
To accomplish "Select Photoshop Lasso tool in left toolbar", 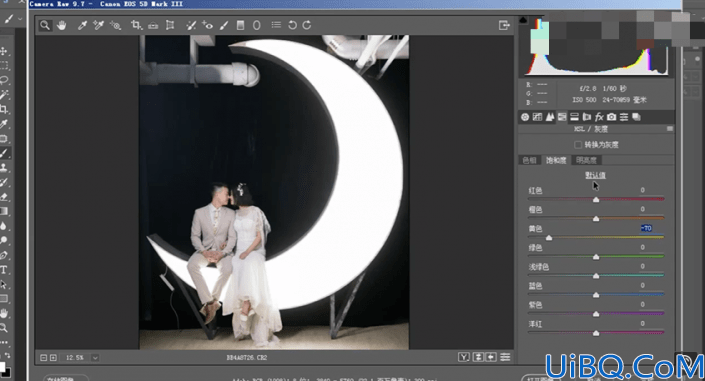I will 4,80.
